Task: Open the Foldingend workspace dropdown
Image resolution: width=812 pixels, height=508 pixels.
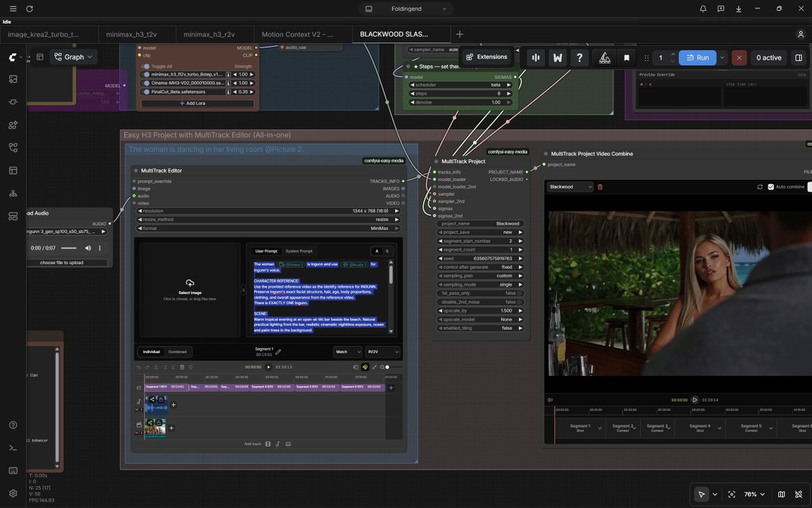Action: tap(406, 9)
